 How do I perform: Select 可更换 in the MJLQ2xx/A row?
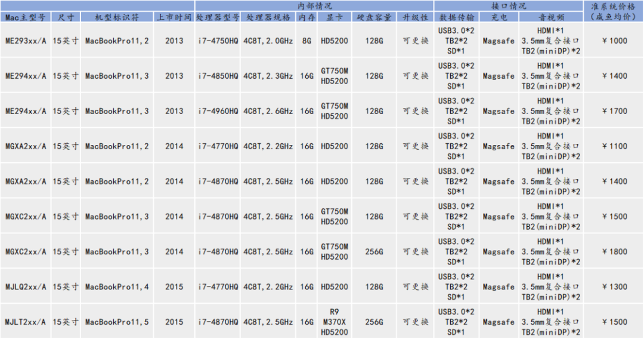coord(415,287)
